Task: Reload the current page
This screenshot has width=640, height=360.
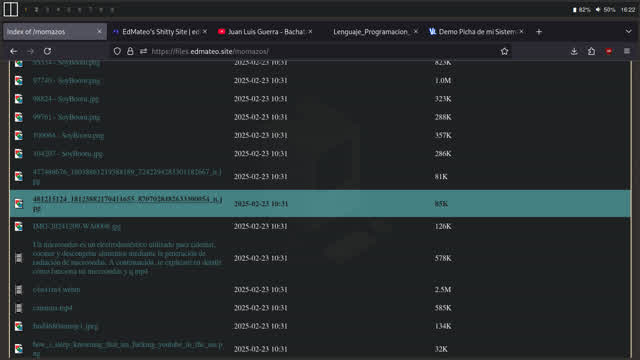Action: (47, 51)
